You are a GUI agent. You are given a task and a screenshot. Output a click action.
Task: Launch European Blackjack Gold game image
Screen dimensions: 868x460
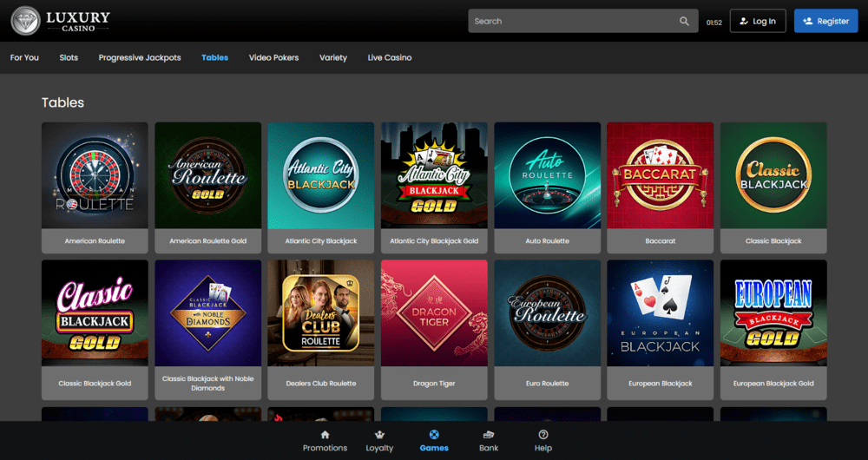(x=773, y=313)
